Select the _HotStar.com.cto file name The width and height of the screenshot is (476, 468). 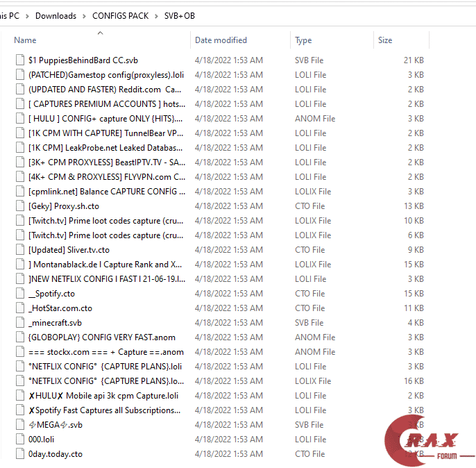(60, 308)
